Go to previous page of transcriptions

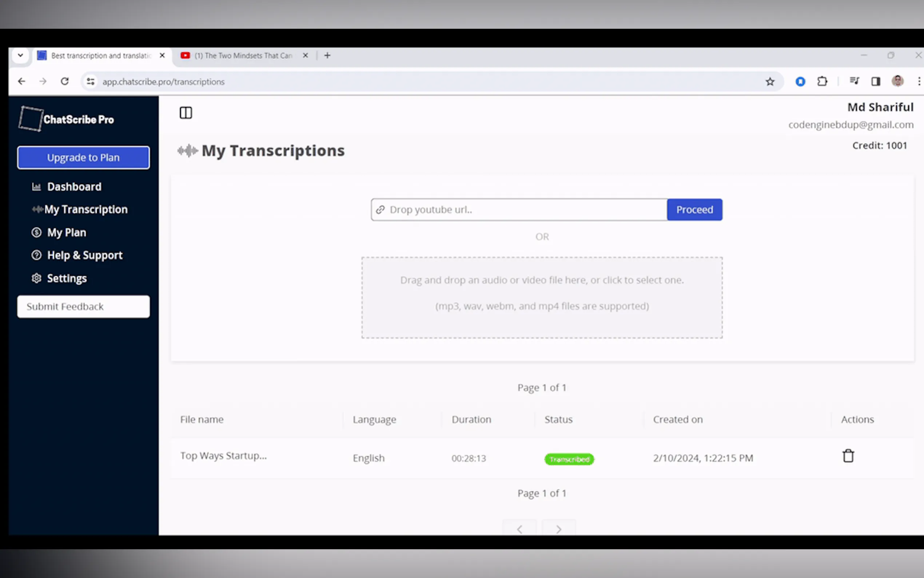click(x=519, y=529)
